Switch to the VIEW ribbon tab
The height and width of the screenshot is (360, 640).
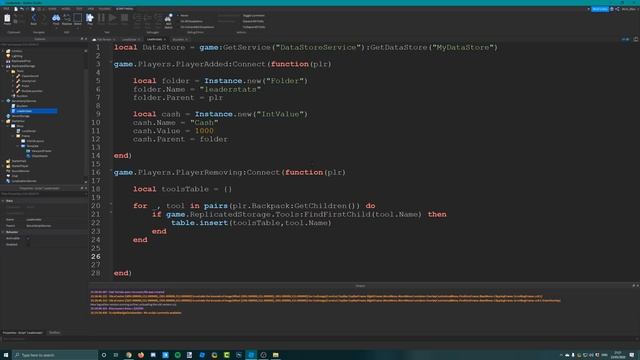(x=91, y=9)
